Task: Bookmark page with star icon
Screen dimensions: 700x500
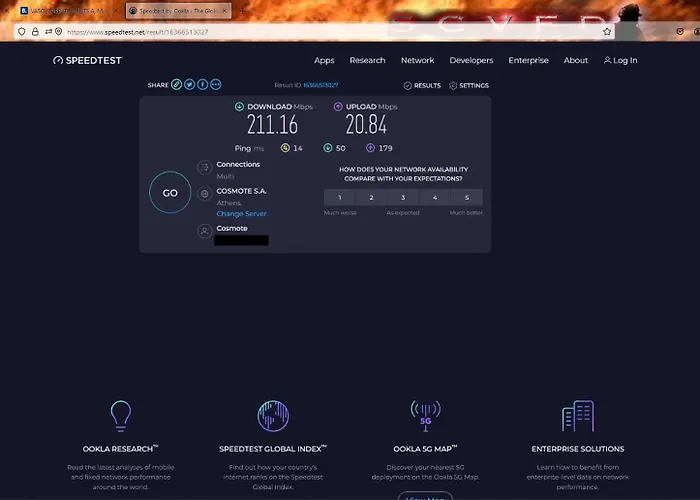Action: click(x=607, y=32)
